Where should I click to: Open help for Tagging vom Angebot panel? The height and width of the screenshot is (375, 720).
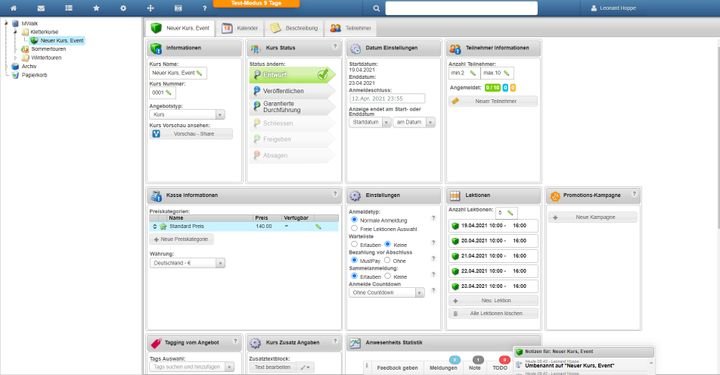point(235,341)
